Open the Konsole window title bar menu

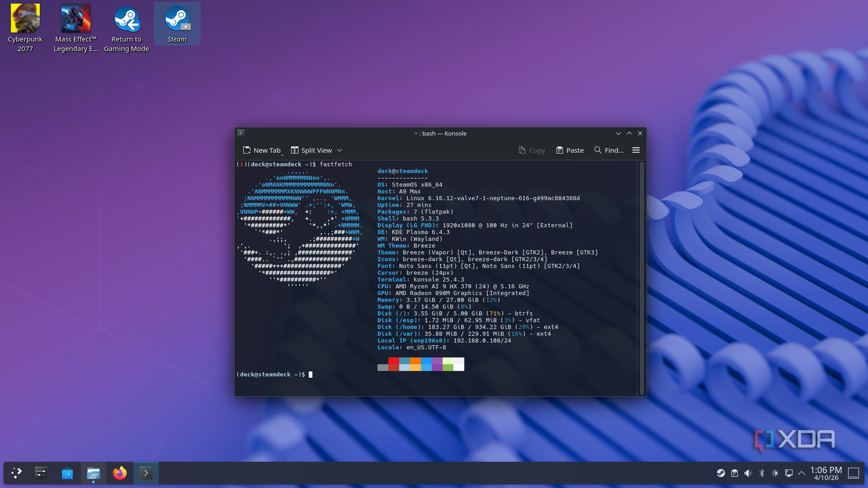[x=241, y=133]
